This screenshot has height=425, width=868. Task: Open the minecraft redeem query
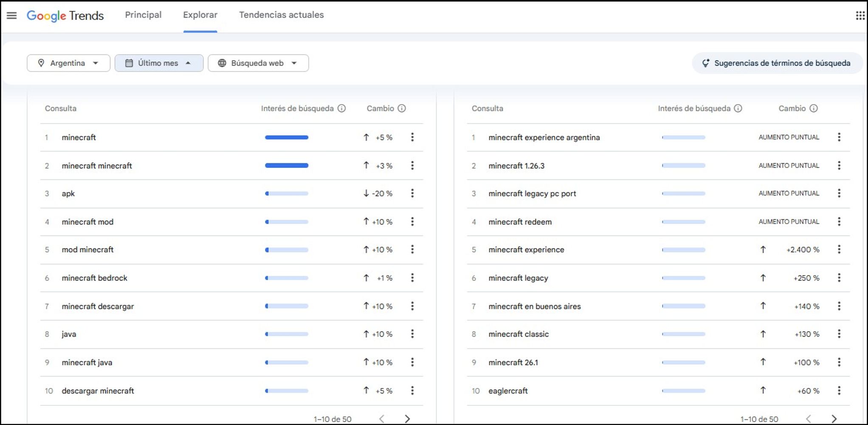[x=520, y=222]
